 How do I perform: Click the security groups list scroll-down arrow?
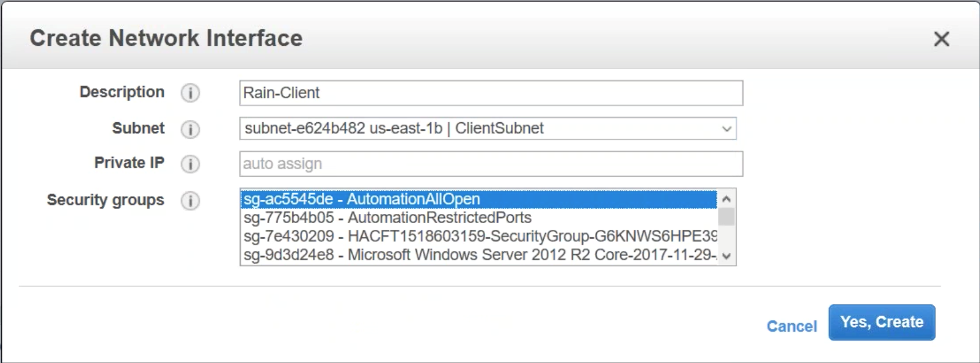pos(726,256)
